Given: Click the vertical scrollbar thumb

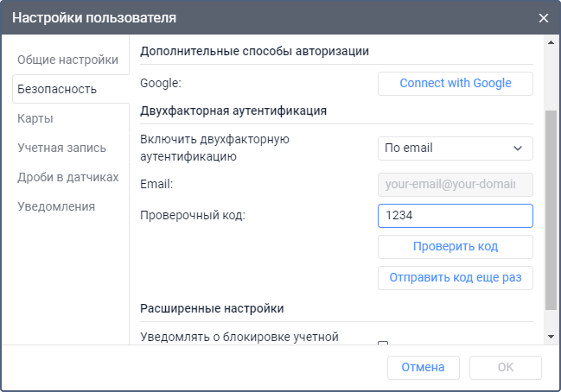Looking at the screenshot, I should tap(551, 207).
